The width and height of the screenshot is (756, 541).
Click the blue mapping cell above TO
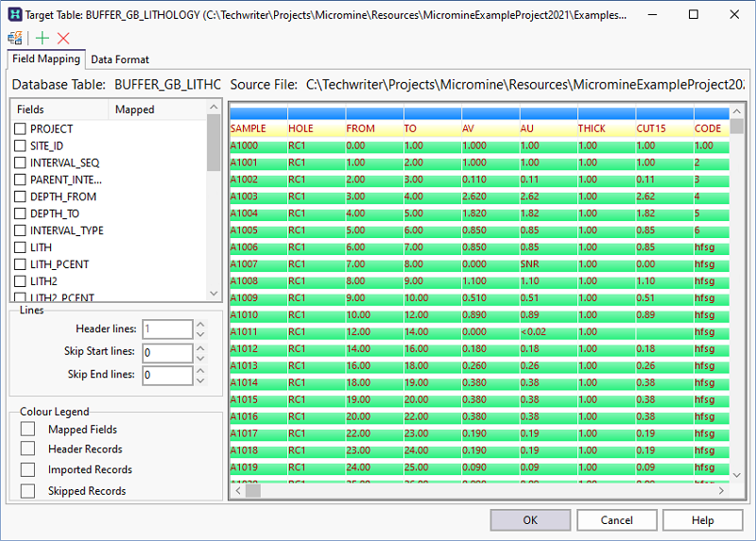tap(433, 113)
